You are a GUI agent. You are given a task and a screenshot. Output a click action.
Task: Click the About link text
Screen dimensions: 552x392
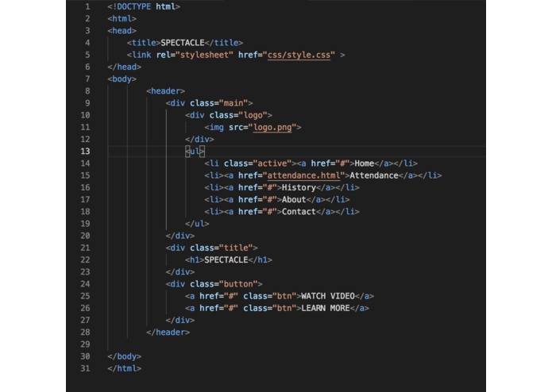(294, 200)
